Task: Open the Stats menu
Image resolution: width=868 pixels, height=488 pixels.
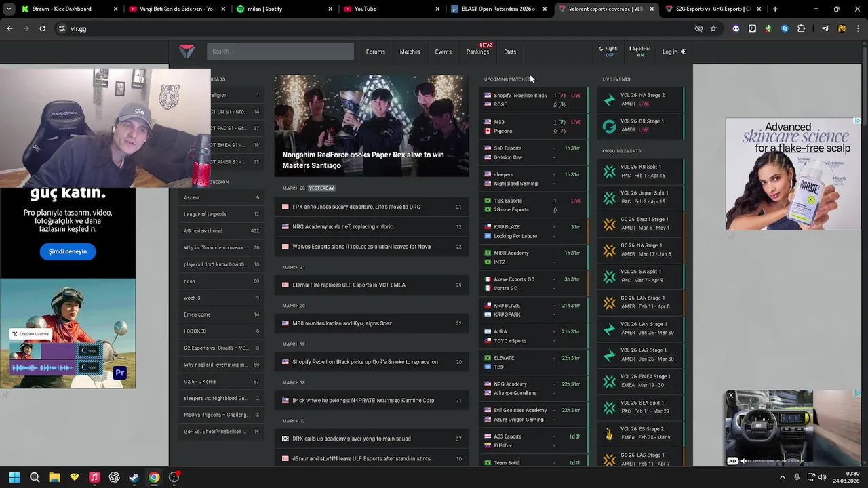Action: [x=510, y=52]
